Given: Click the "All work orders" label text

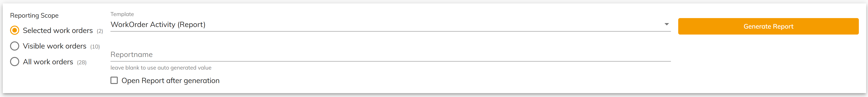Looking at the screenshot, I should coord(48,62).
